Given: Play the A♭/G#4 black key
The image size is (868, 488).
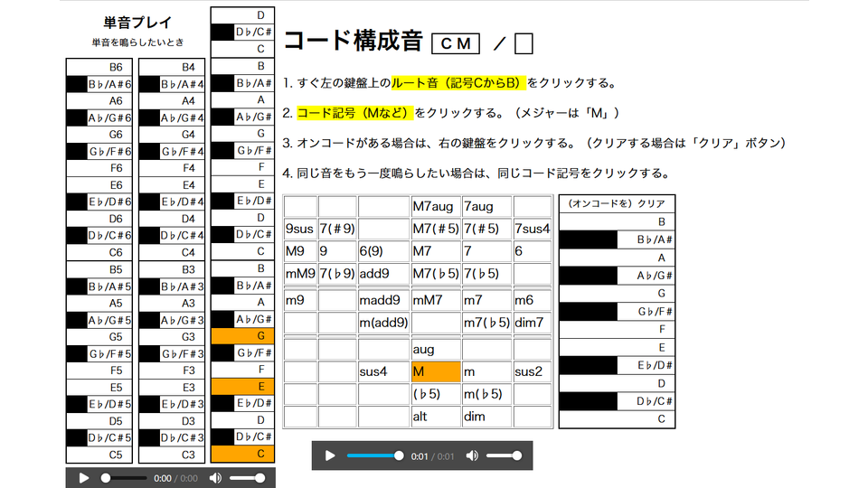Looking at the screenshot, I should tap(172, 117).
